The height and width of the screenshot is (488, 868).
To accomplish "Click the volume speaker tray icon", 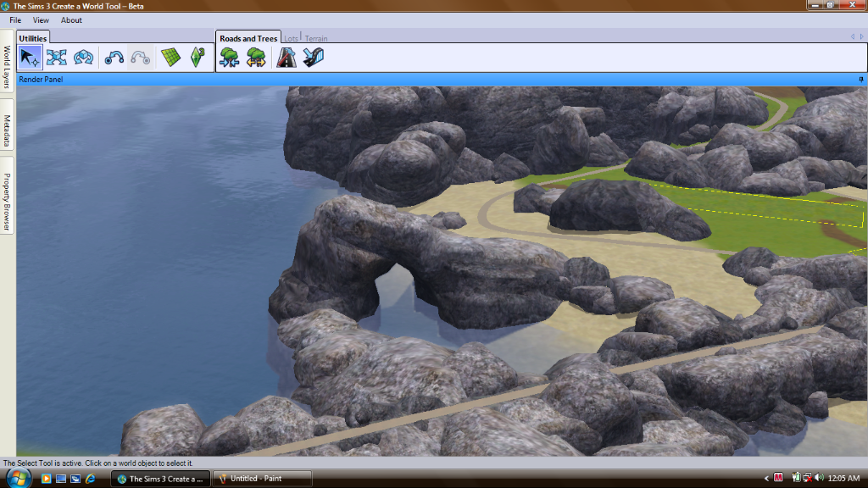I will pyautogui.click(x=820, y=478).
